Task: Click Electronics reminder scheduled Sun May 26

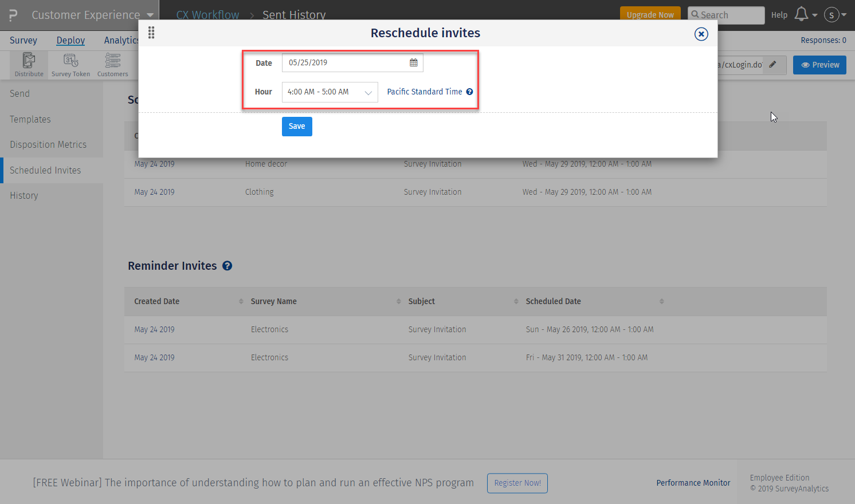Action: pos(476,329)
